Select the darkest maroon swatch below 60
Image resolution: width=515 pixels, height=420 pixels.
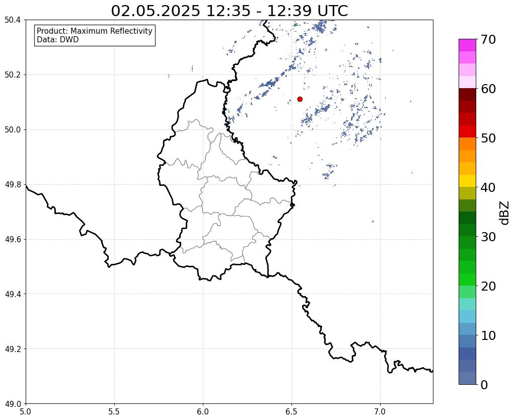[467, 95]
